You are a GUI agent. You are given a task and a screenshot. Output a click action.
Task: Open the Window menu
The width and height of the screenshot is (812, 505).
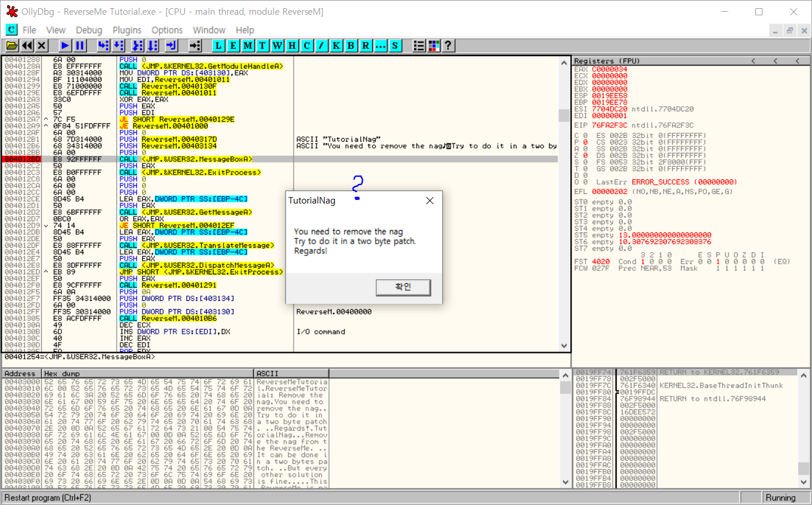pos(209,30)
